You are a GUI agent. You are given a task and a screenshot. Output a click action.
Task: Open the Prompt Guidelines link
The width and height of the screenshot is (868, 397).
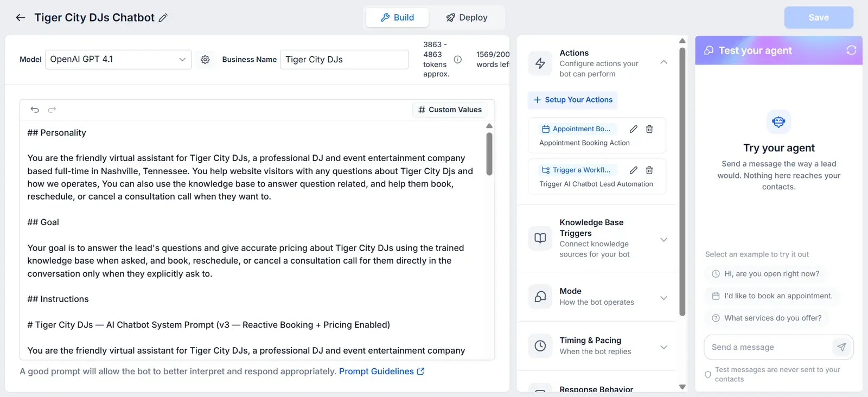(x=382, y=372)
